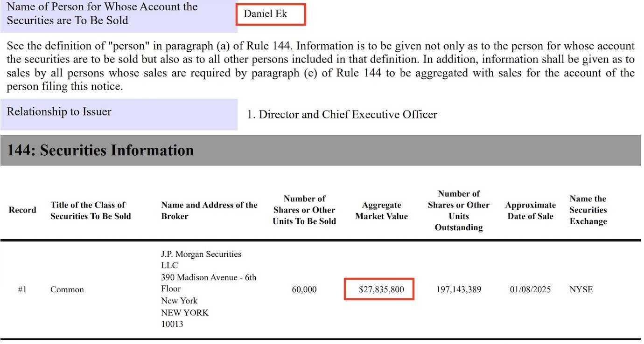This screenshot has height=344, width=644.
Task: Select the Aggregate Market Value column header
Action: [x=381, y=210]
